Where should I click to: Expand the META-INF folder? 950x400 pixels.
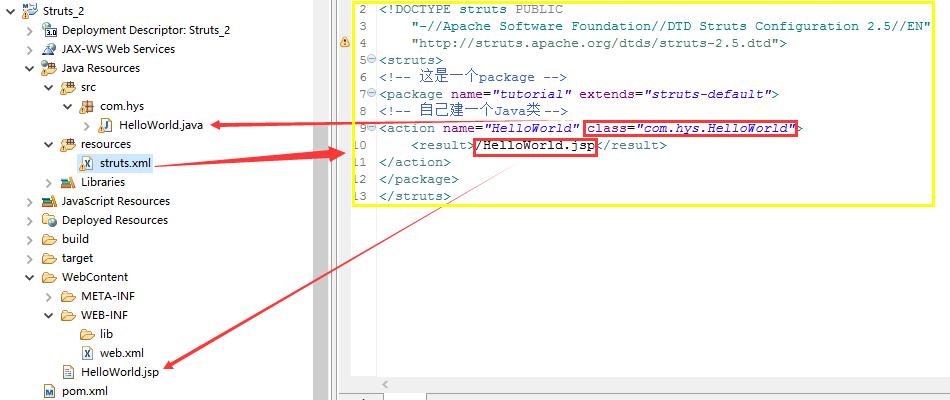tap(49, 296)
